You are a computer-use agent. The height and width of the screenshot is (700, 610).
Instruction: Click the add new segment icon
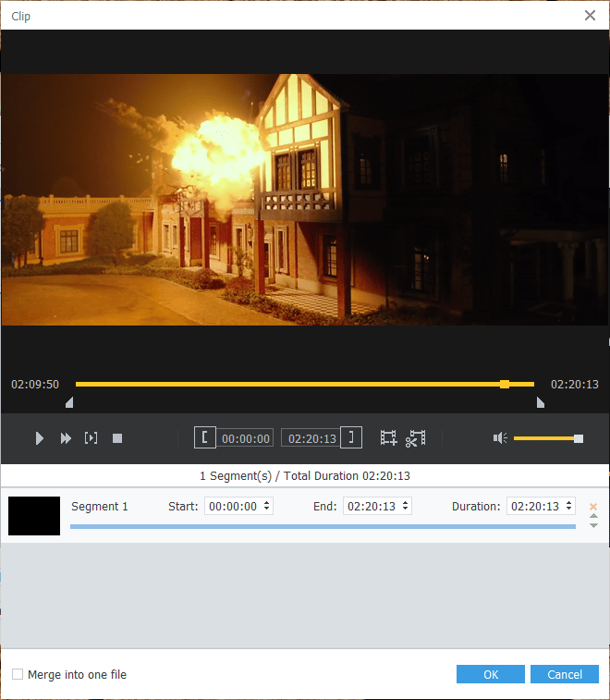click(389, 438)
